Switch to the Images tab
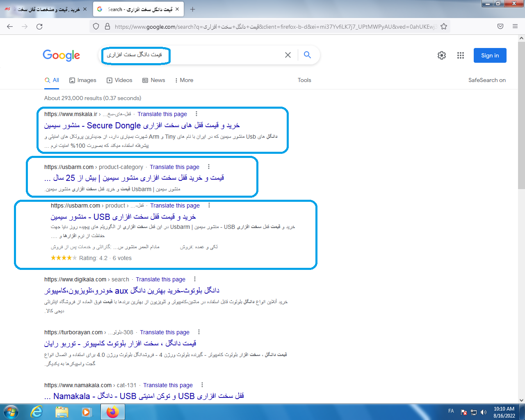The height and width of the screenshot is (420, 525). click(x=83, y=80)
